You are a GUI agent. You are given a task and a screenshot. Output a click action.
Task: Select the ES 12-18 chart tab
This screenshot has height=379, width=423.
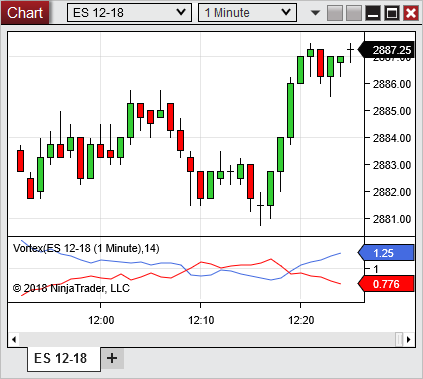click(x=63, y=359)
